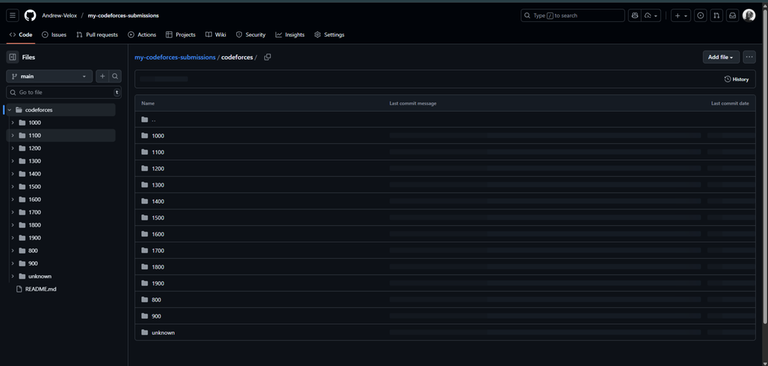Open the Pull requests tab
The height and width of the screenshot is (366, 768).
pos(97,35)
